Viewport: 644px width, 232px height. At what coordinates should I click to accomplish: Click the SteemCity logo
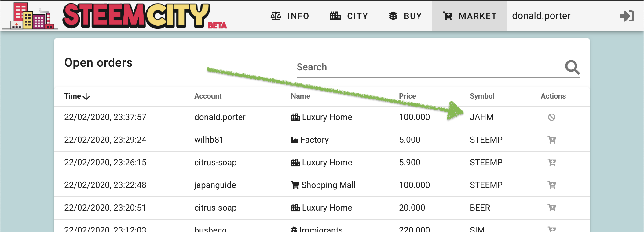tap(115, 16)
